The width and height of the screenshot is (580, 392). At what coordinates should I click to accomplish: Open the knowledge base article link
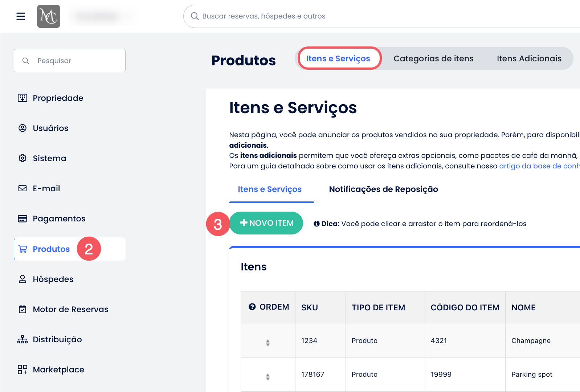(539, 166)
